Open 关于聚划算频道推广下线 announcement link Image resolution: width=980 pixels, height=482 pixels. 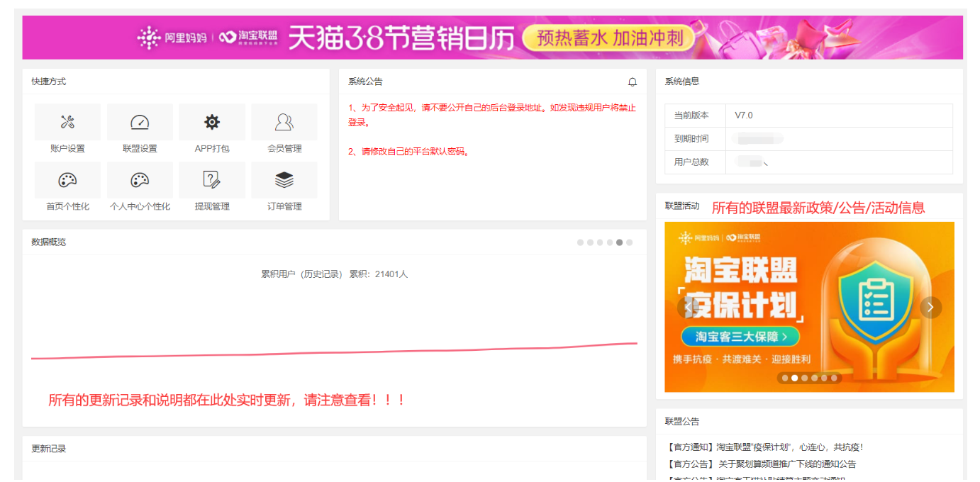tap(761, 464)
